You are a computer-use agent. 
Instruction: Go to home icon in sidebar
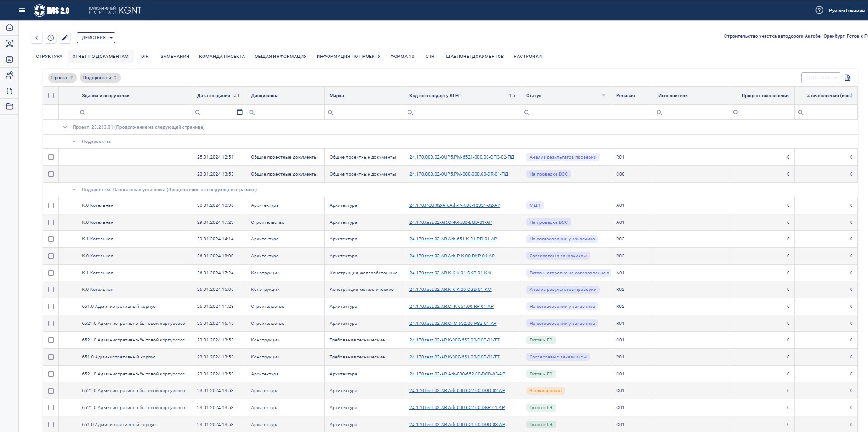(x=9, y=28)
